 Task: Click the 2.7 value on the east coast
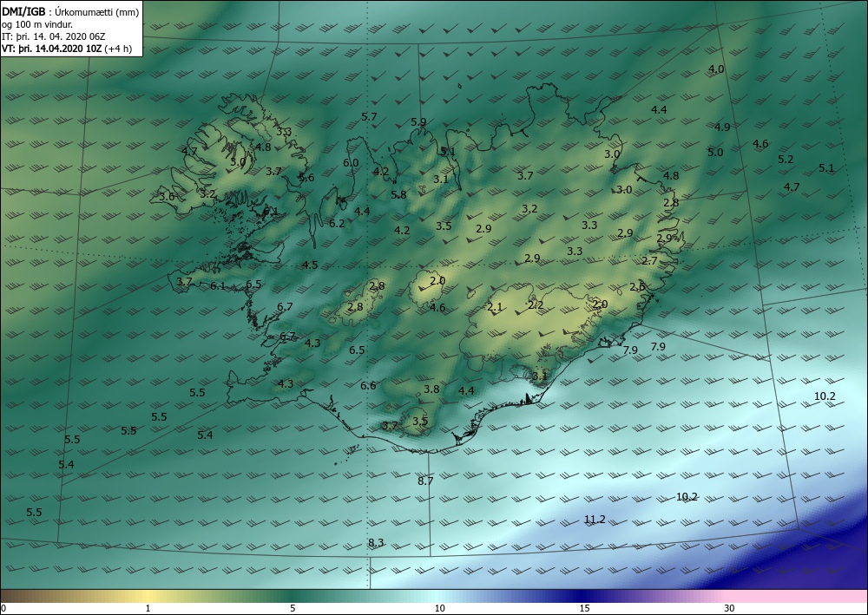click(649, 260)
